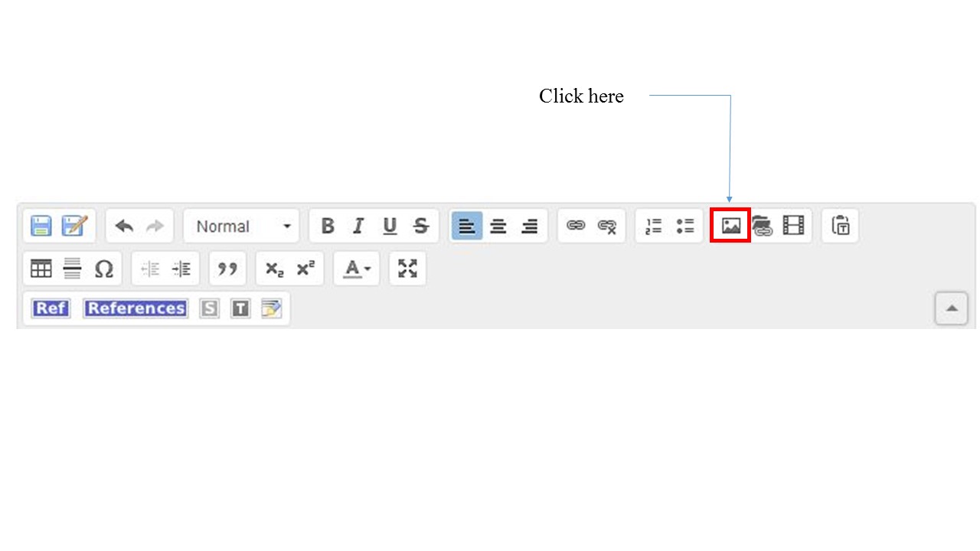Open the special character Omega tool
The width and height of the screenshot is (980, 551).
(x=104, y=269)
